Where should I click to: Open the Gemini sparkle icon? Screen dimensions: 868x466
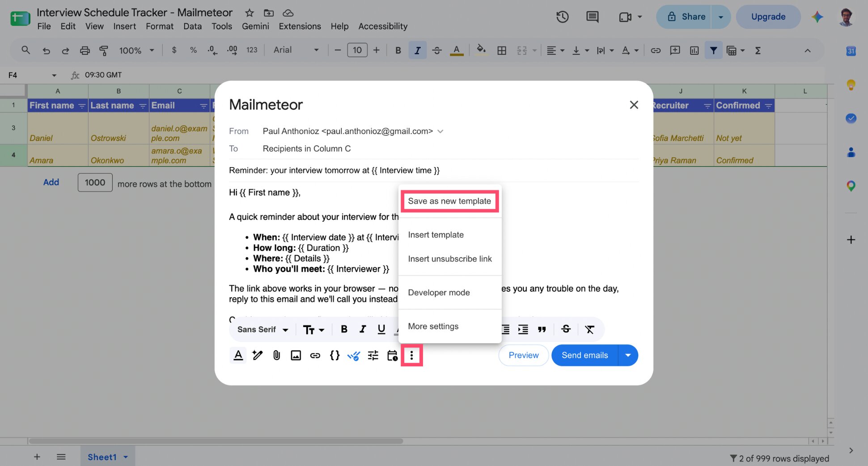tap(817, 17)
